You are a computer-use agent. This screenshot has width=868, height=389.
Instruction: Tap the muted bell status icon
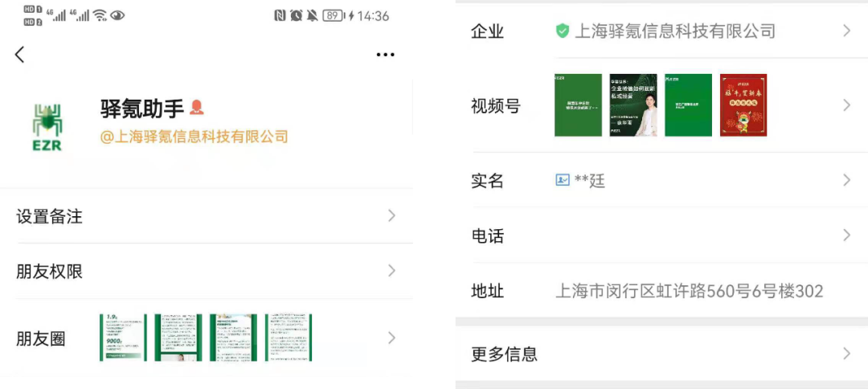312,15
